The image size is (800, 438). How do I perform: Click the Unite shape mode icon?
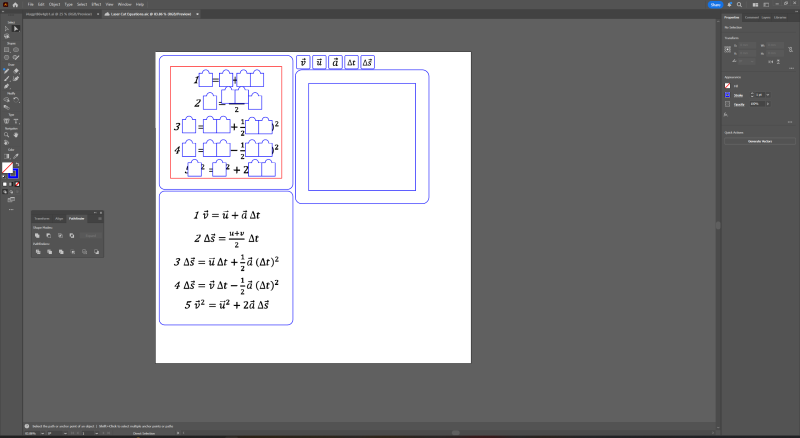pos(37,235)
